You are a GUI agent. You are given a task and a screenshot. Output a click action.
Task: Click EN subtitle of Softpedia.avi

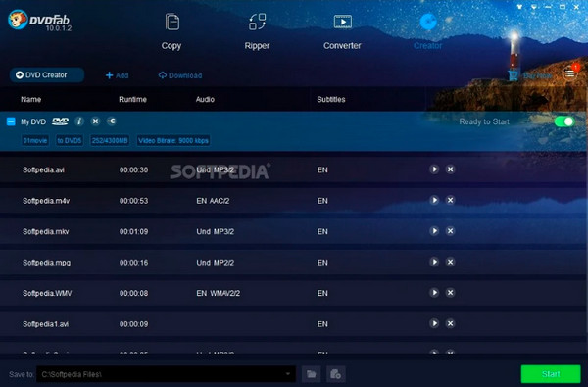tap(322, 169)
